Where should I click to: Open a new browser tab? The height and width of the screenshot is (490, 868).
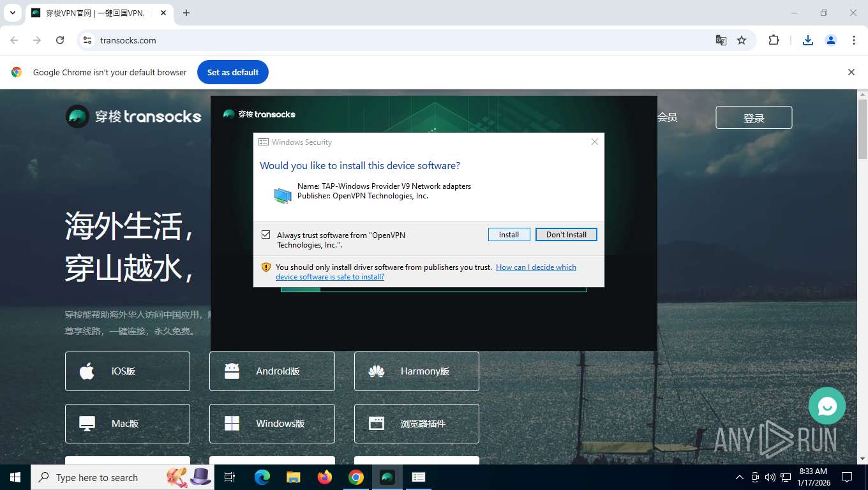[x=186, y=13]
